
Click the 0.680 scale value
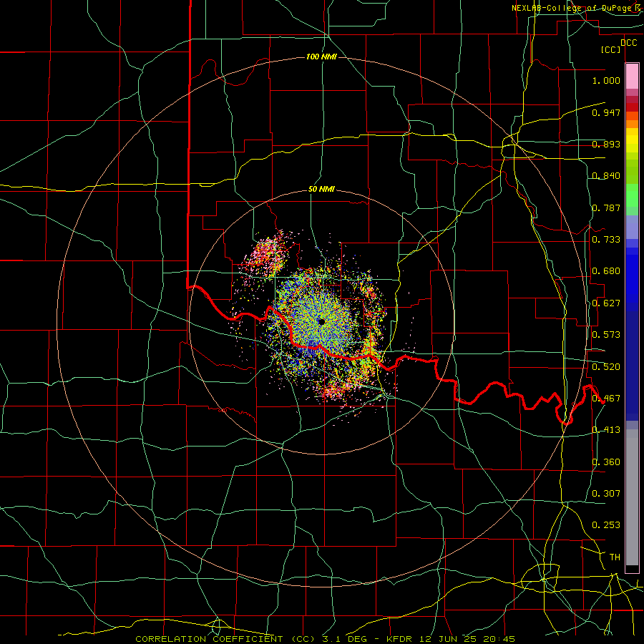(x=606, y=271)
